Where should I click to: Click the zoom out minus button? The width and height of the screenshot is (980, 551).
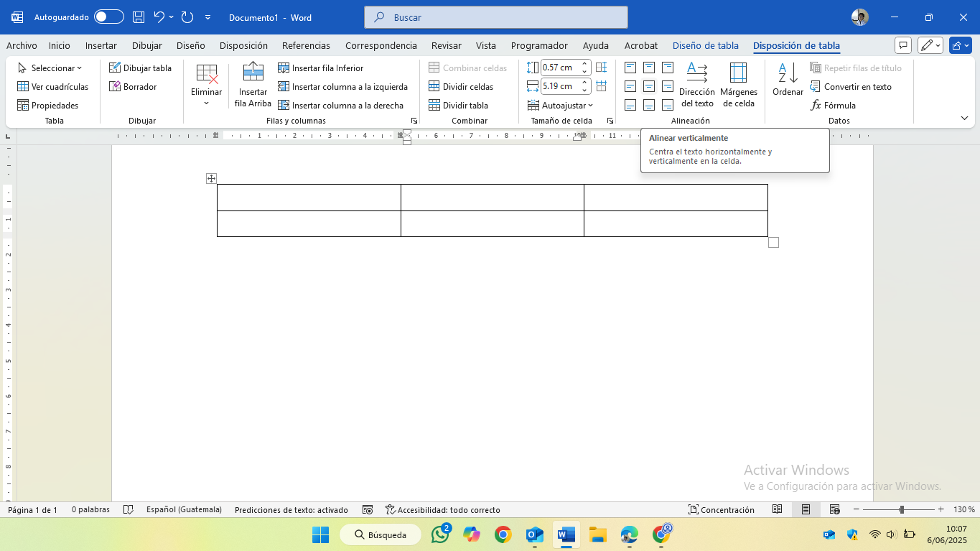click(x=856, y=509)
